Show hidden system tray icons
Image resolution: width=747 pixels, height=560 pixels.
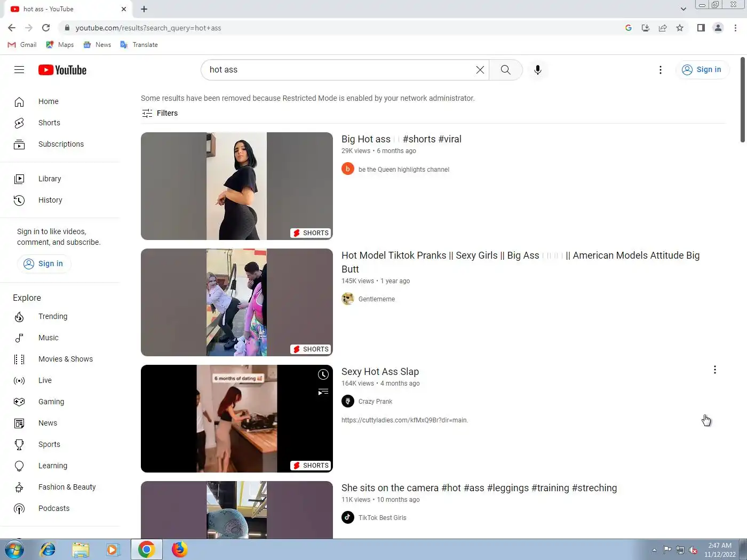pos(654,550)
